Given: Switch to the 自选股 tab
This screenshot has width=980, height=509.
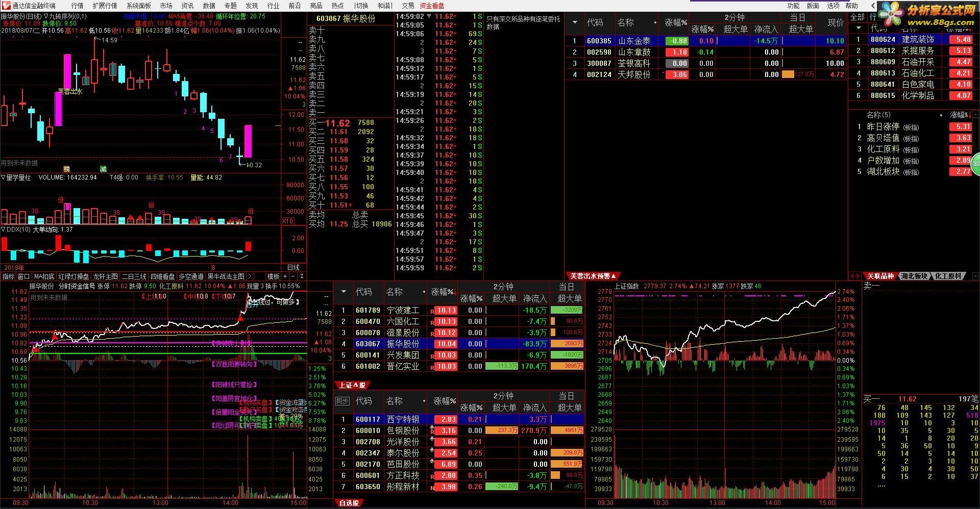Looking at the screenshot, I should [349, 503].
